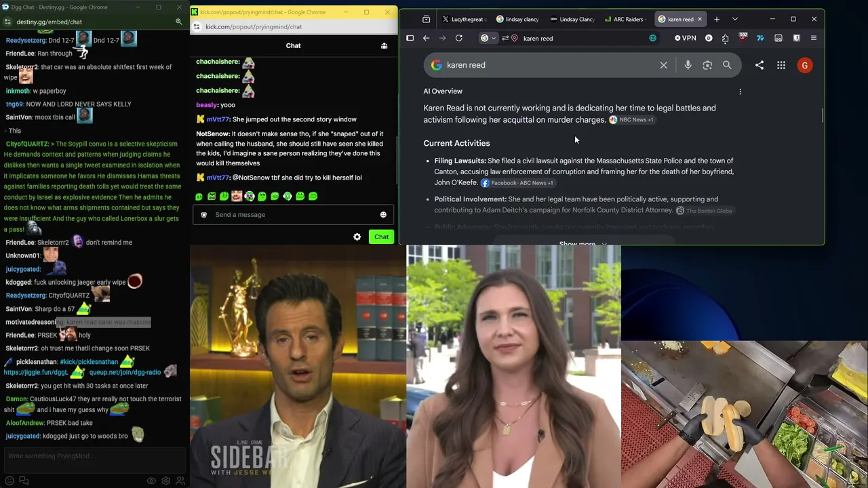
Task: Show the Destiny.gg chat user list
Action: pyautogui.click(x=180, y=481)
